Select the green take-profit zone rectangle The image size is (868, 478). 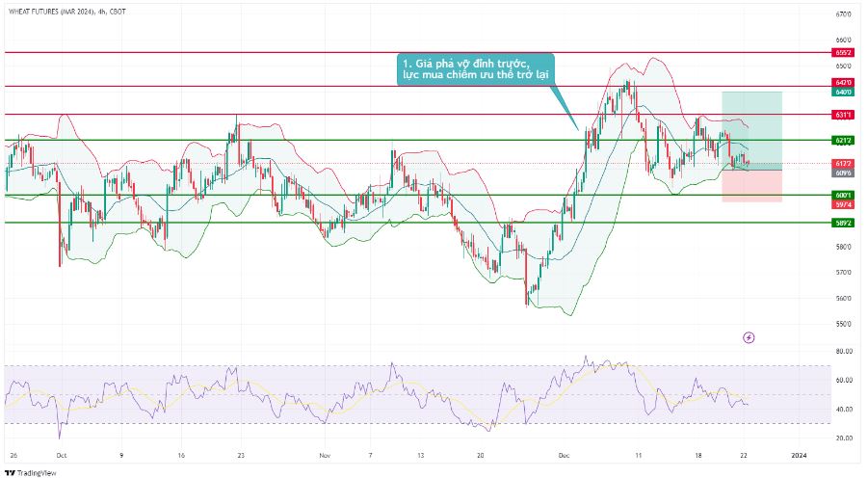pyautogui.click(x=751, y=127)
